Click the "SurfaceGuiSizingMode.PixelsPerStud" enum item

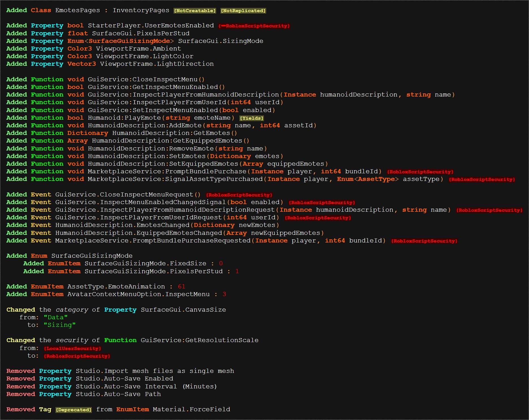pyautogui.click(x=154, y=271)
